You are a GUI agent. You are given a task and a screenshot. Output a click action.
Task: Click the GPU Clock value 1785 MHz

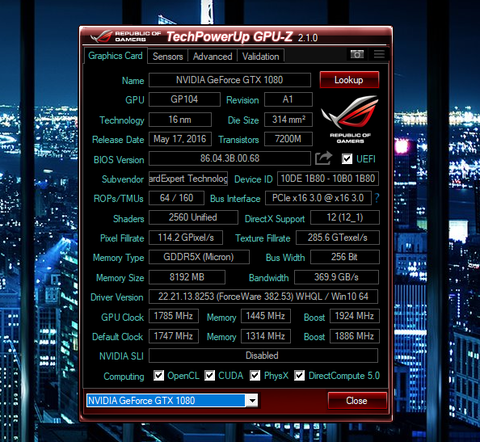coord(174,316)
